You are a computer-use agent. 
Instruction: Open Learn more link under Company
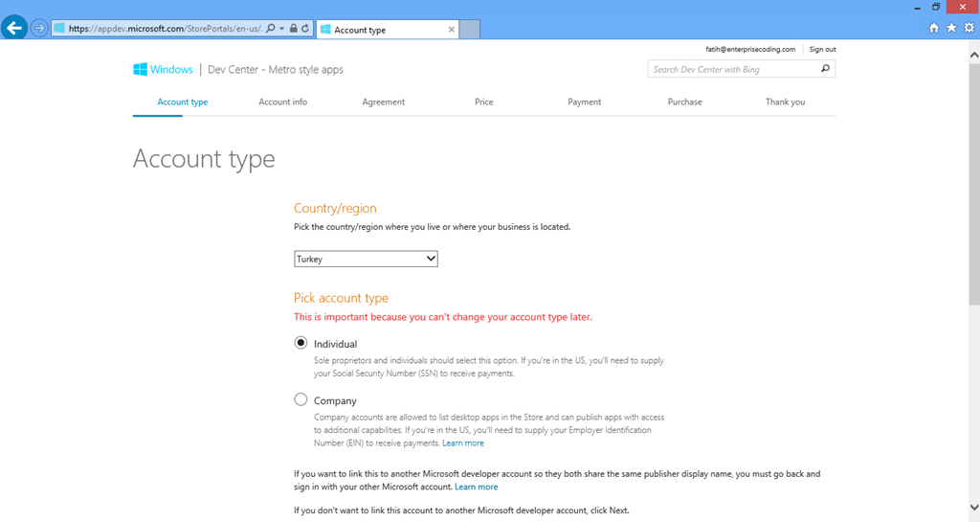463,443
